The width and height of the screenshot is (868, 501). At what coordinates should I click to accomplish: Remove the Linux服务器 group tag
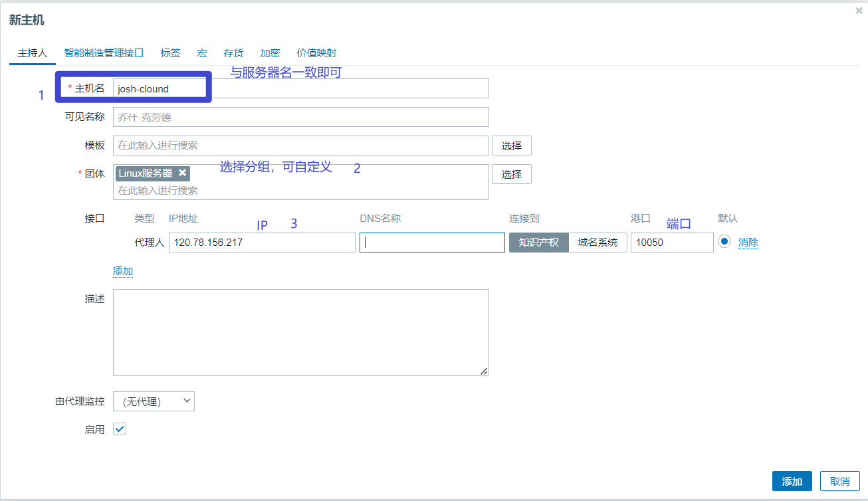(183, 173)
